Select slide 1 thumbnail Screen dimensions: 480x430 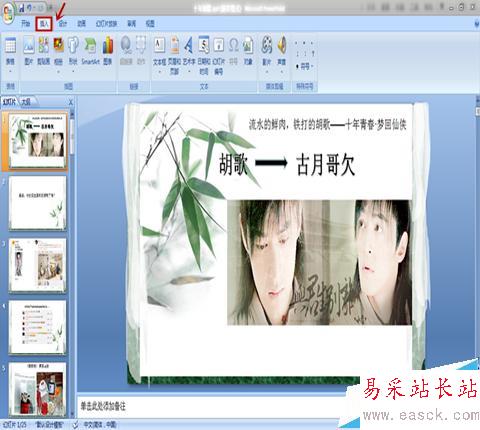point(38,141)
